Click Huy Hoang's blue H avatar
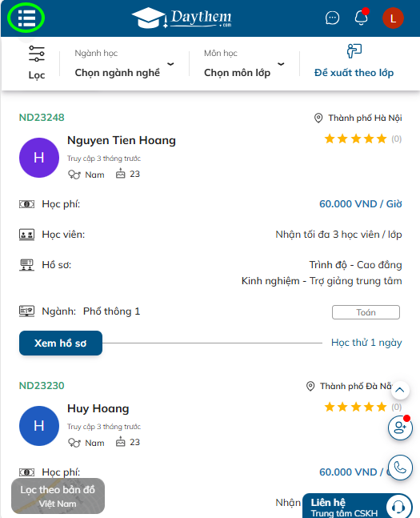The width and height of the screenshot is (420, 518). tap(39, 426)
